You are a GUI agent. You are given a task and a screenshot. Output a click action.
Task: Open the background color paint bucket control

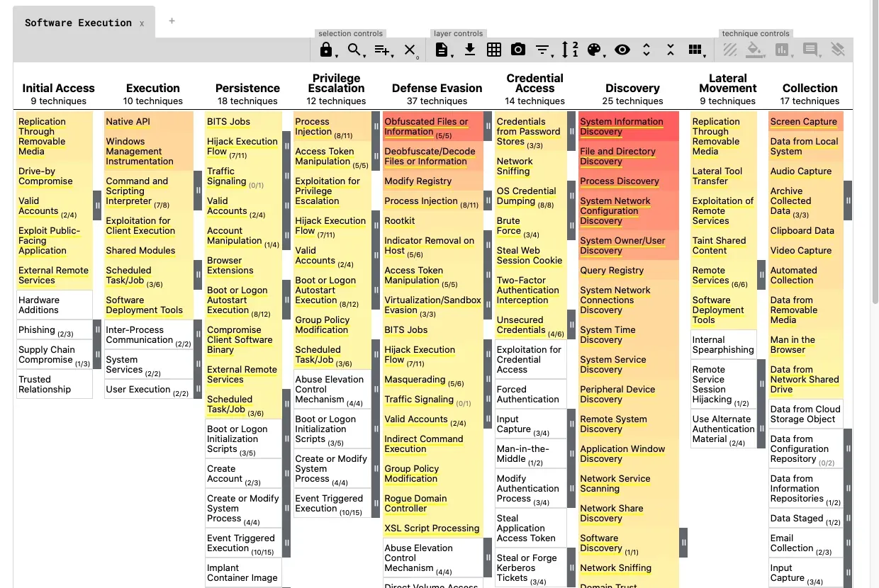pyautogui.click(x=756, y=50)
